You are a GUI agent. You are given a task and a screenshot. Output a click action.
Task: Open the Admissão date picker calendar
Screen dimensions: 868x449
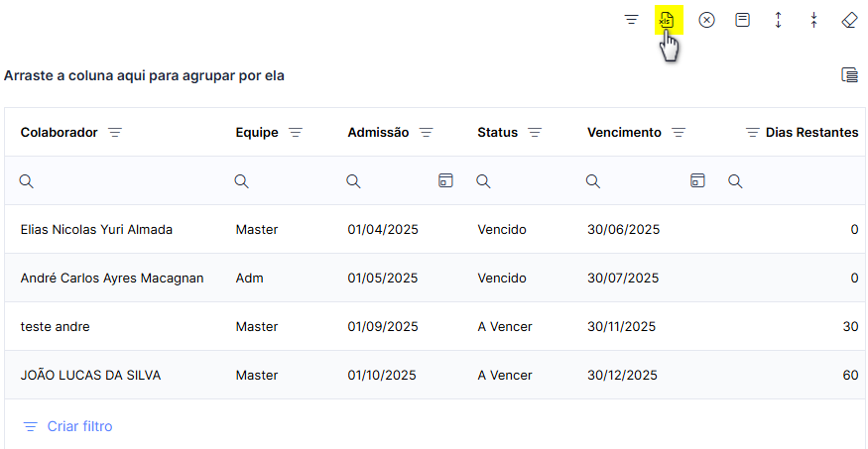click(x=445, y=180)
